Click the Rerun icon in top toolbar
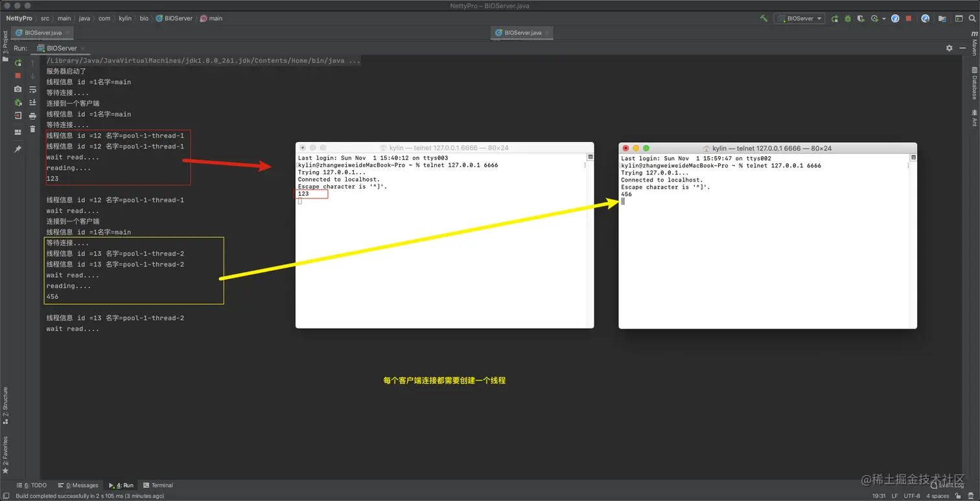The width and height of the screenshot is (980, 501). [x=835, y=19]
